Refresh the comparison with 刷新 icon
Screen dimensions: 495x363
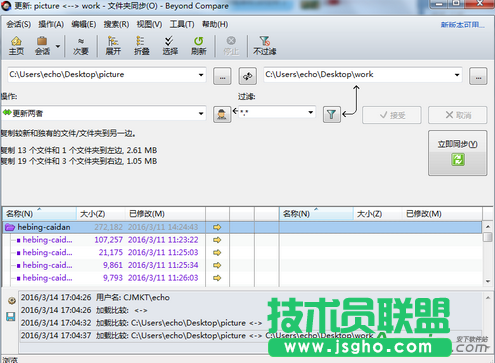(199, 46)
